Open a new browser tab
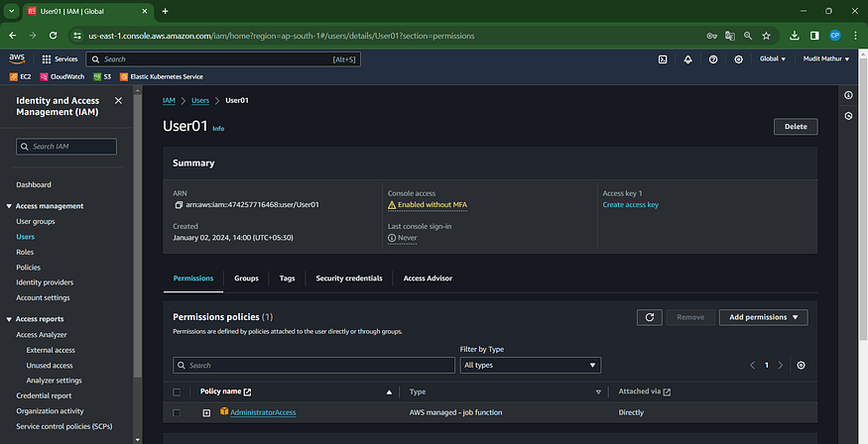The width and height of the screenshot is (868, 444). coord(165,11)
